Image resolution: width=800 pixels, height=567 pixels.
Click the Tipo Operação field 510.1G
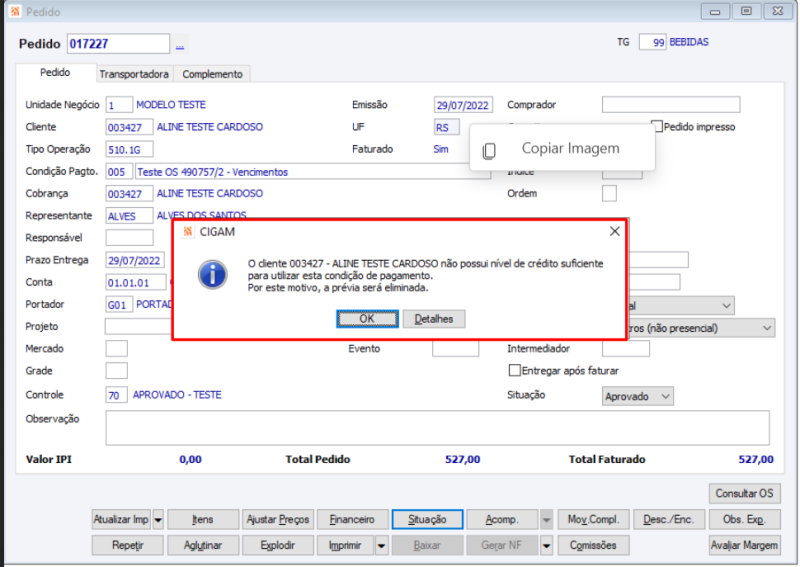(129, 150)
